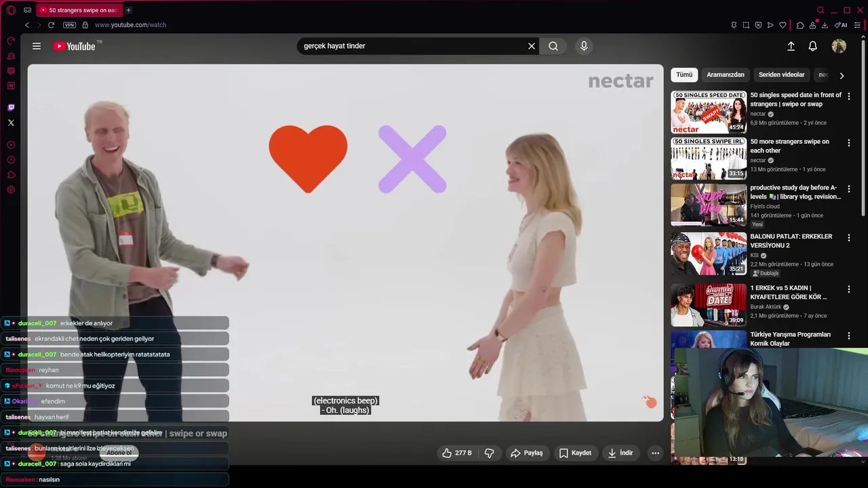The width and height of the screenshot is (868, 488).
Task: Open Türkiye Yarışma Programları Komik Olaylar
Action: tap(790, 339)
